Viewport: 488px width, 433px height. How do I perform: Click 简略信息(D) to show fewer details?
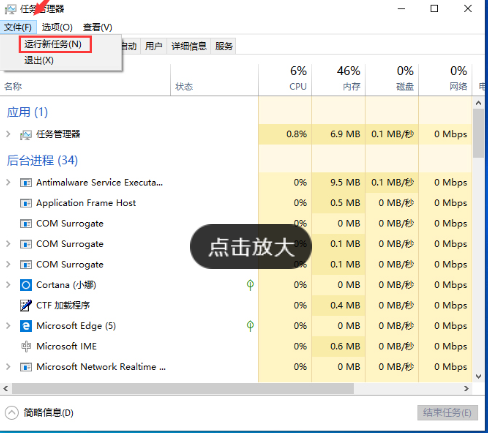click(48, 413)
